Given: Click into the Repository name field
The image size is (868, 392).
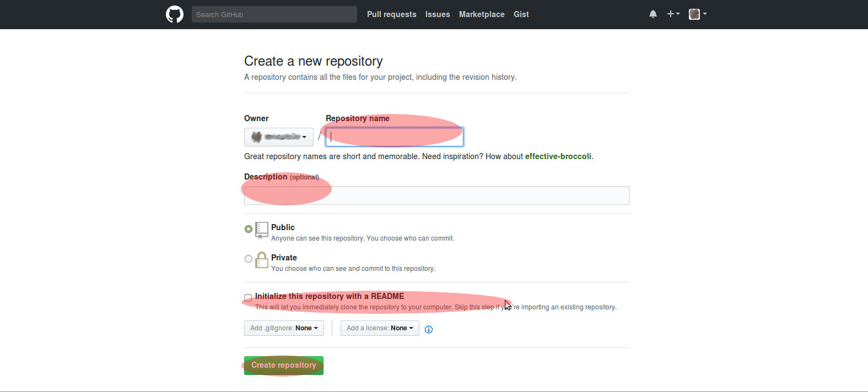Looking at the screenshot, I should click(x=395, y=137).
